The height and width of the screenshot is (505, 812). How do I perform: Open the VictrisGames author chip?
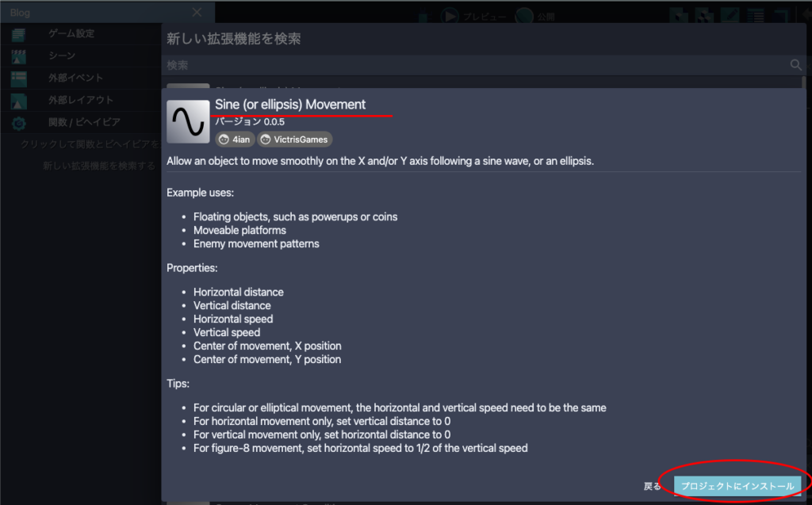(295, 140)
